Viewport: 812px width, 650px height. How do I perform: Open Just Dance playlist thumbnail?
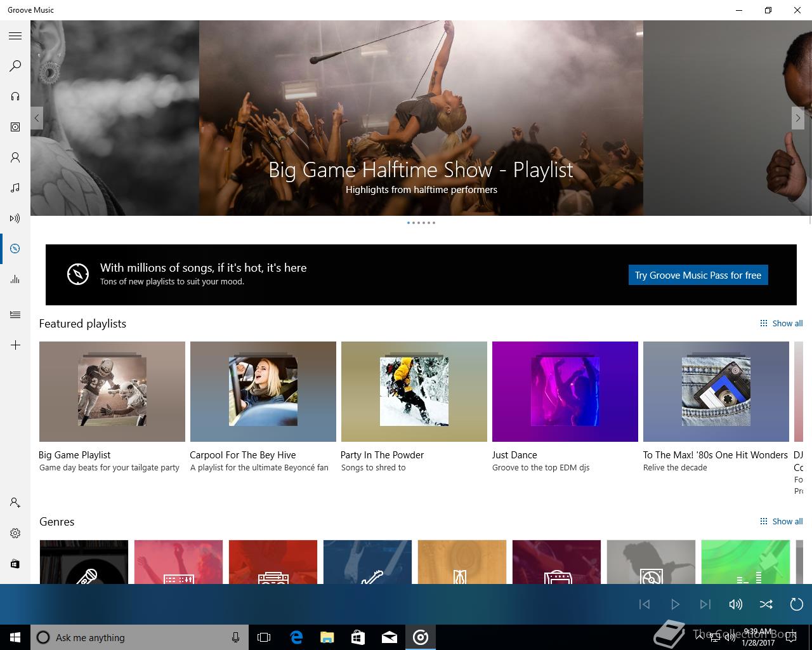click(565, 392)
